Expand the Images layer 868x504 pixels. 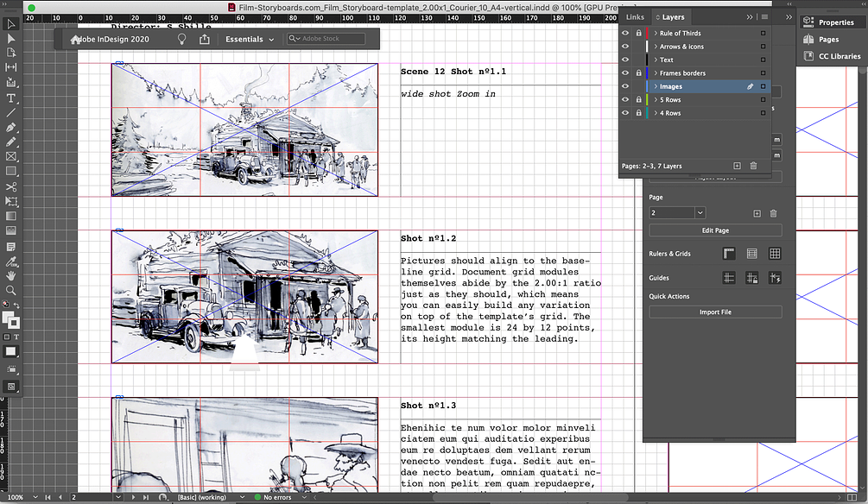656,86
